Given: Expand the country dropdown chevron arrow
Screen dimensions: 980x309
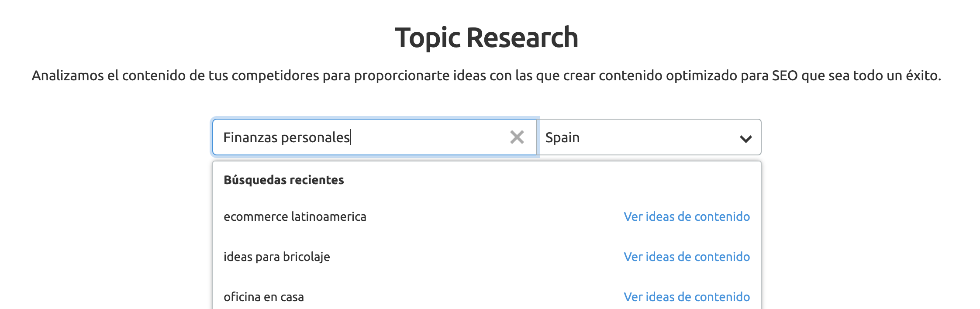Looking at the screenshot, I should (x=745, y=139).
